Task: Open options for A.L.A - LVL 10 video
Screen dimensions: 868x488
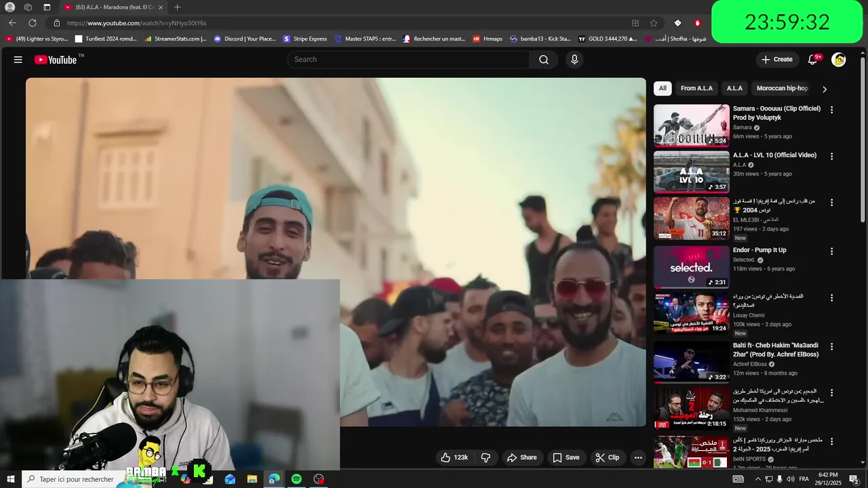Action: (x=832, y=156)
